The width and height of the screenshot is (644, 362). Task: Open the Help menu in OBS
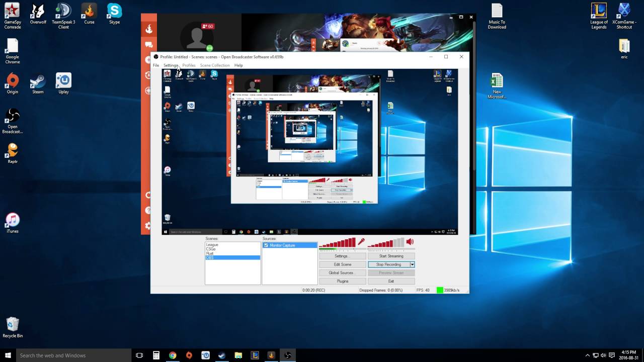238,65
